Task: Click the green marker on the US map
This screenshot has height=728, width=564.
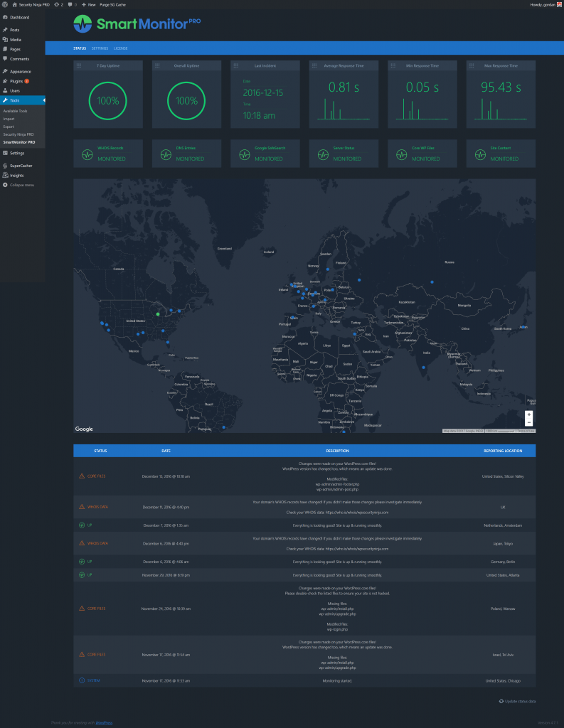Action: click(158, 314)
